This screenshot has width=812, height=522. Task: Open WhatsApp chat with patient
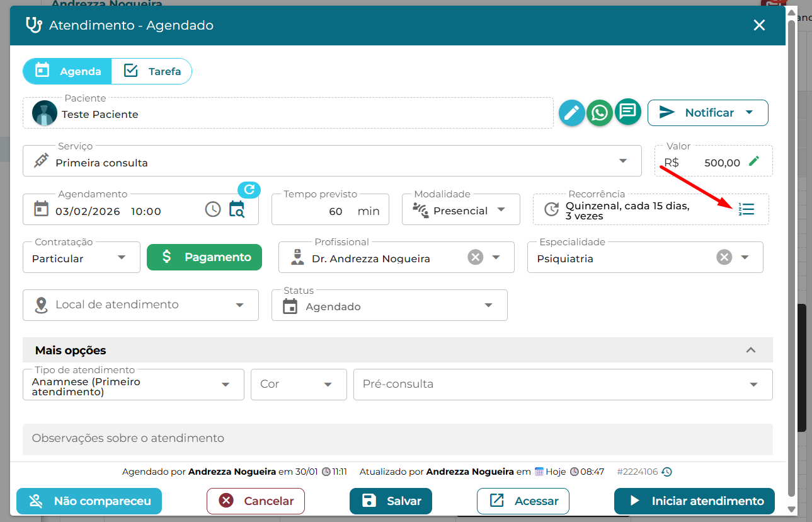[600, 113]
